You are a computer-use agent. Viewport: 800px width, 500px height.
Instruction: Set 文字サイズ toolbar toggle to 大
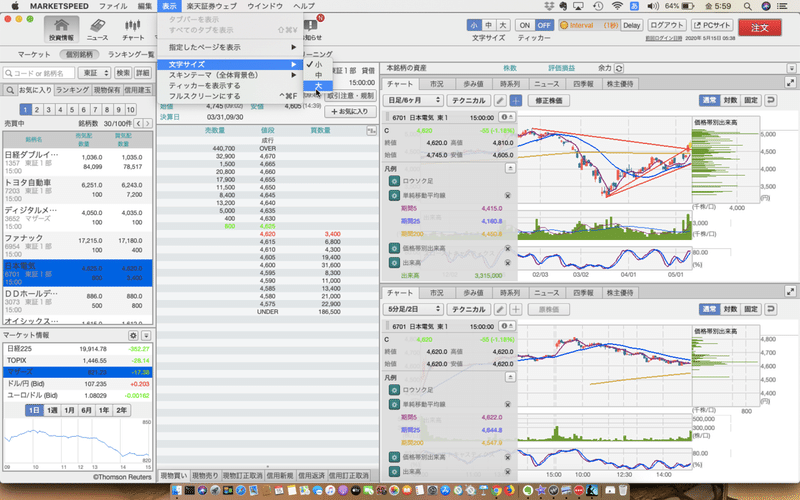point(503,25)
